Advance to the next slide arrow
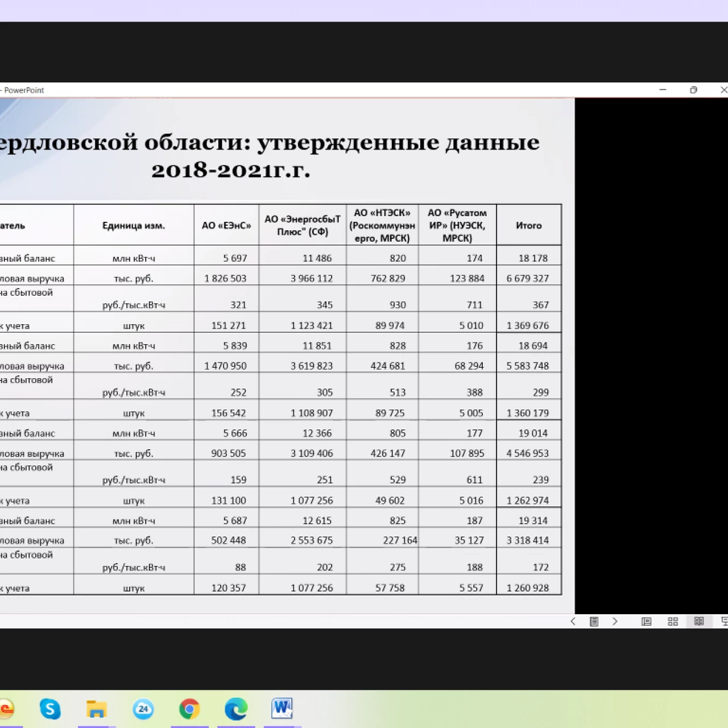 click(x=615, y=622)
